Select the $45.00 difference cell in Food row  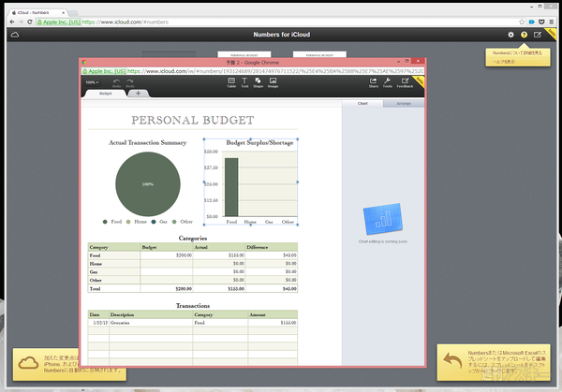point(272,255)
